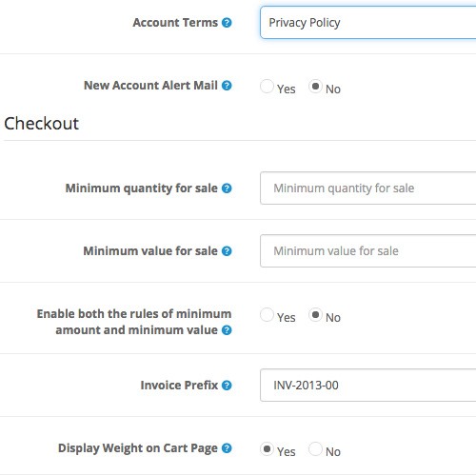Click help icon beside minimum amount and value rule
476x476 pixels.
(227, 330)
